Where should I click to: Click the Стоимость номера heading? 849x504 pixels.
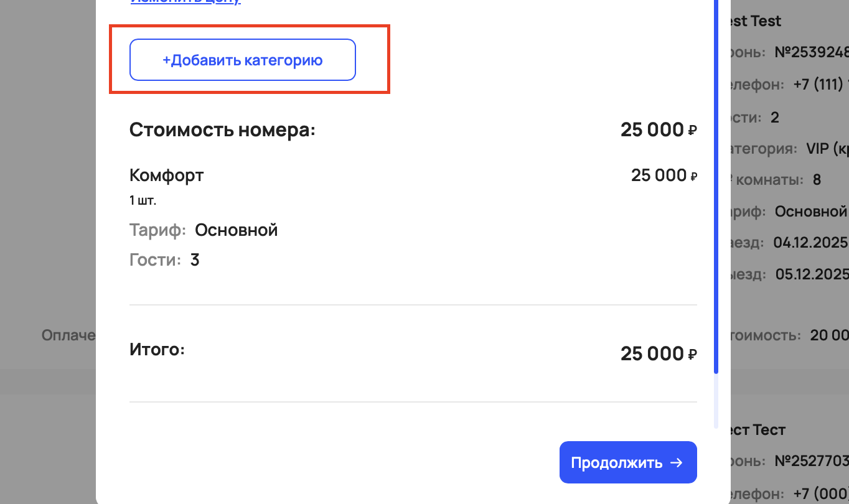(222, 131)
